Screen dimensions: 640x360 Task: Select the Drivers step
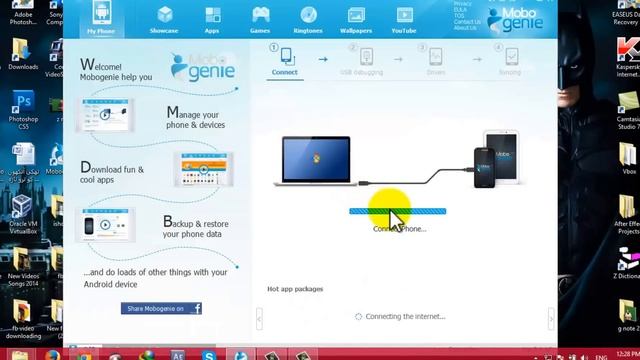coord(436,61)
